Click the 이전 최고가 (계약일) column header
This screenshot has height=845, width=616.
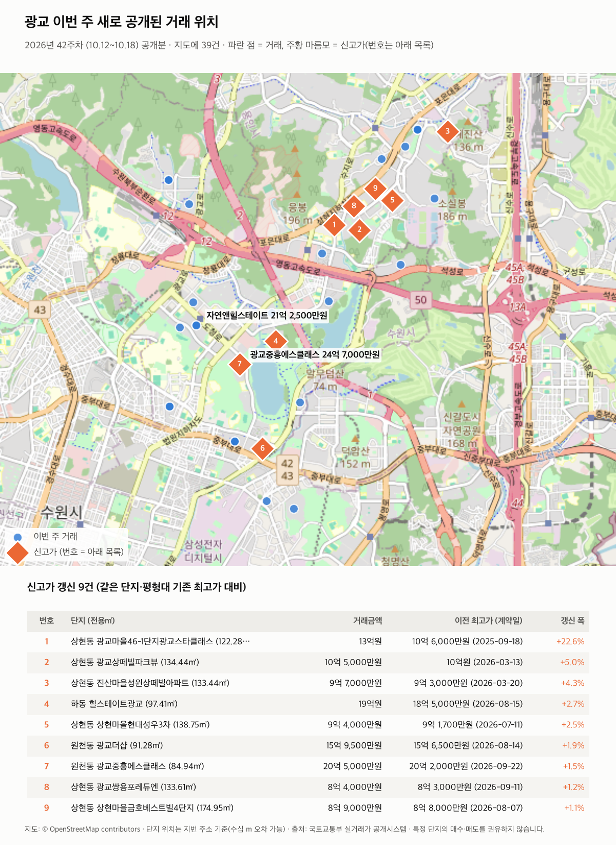pyautogui.click(x=489, y=621)
